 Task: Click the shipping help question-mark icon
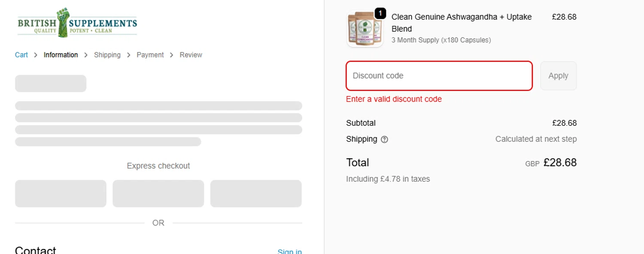(x=384, y=139)
